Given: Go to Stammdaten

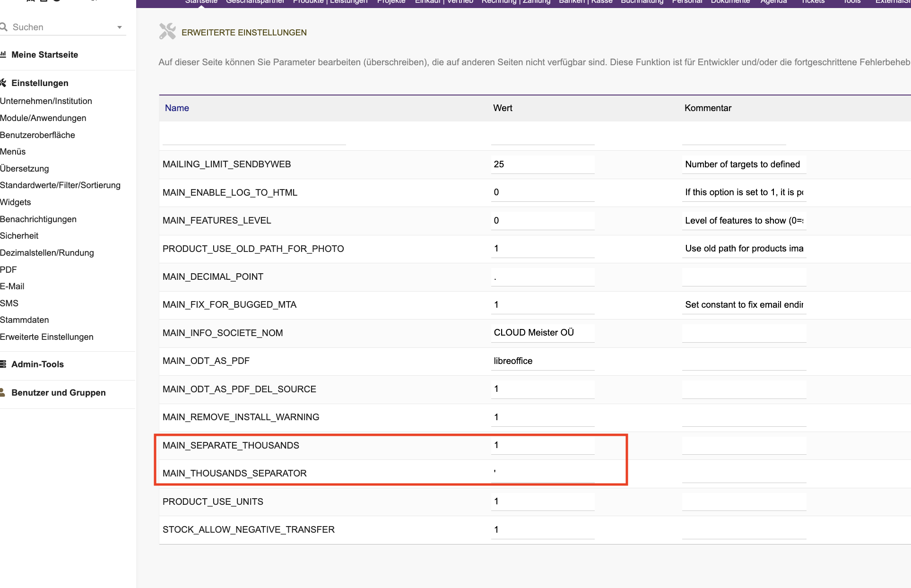Looking at the screenshot, I should 24,320.
